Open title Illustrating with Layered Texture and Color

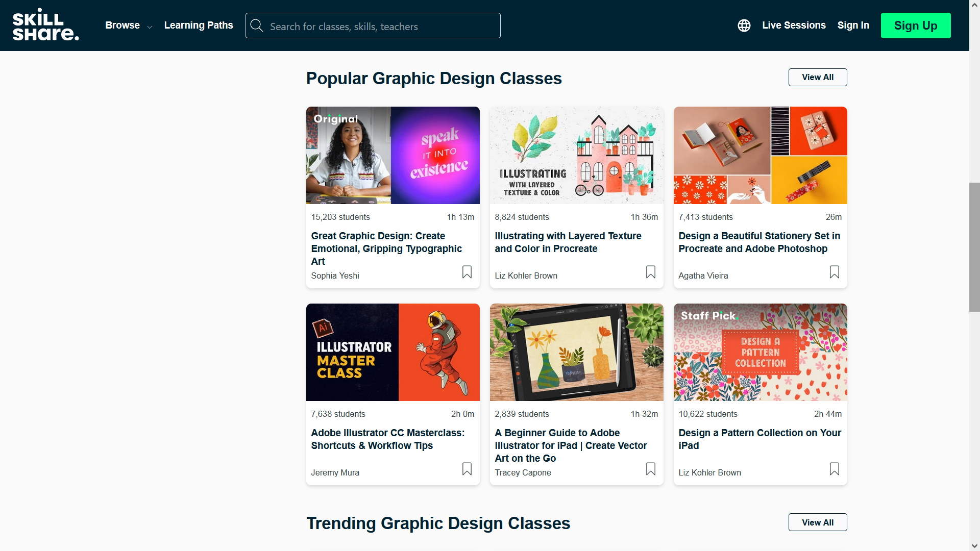(x=568, y=242)
